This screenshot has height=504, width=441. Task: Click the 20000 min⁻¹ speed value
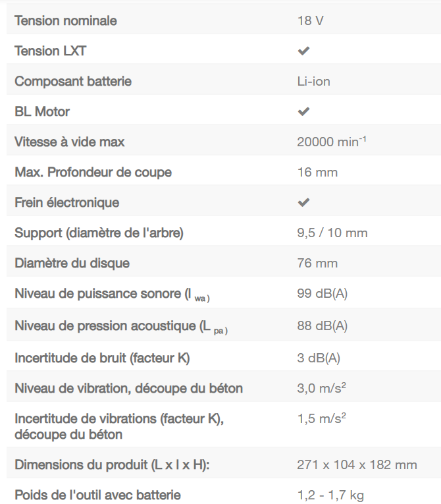click(332, 142)
